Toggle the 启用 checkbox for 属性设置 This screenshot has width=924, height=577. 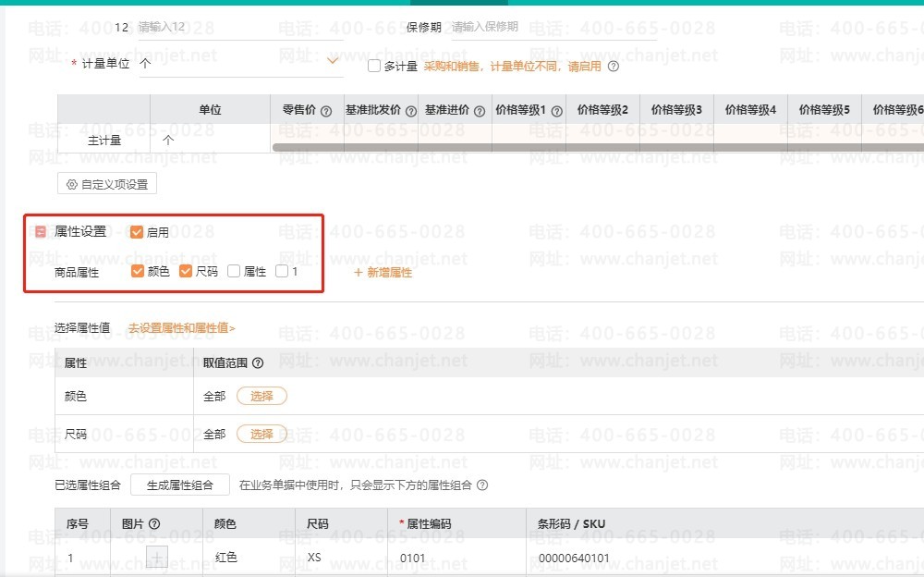click(x=137, y=232)
